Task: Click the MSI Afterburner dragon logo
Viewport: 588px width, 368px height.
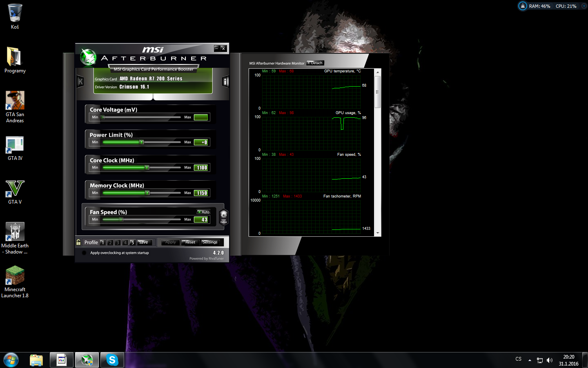Action: (x=88, y=57)
